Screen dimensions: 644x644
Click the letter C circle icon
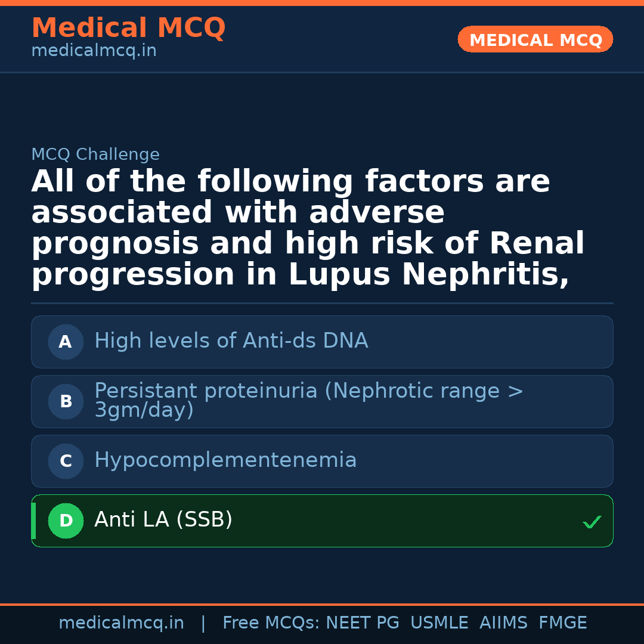66,462
